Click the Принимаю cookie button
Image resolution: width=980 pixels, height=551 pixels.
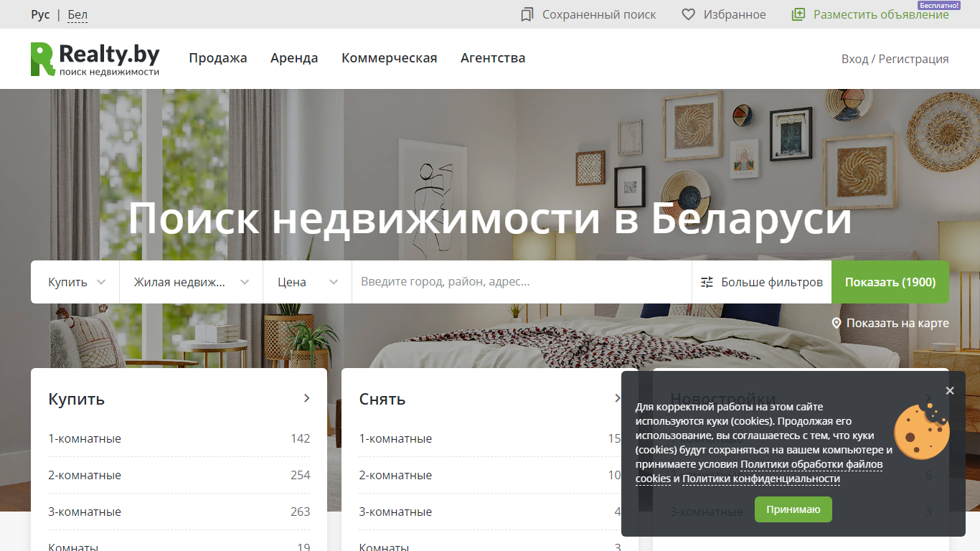[x=793, y=509]
